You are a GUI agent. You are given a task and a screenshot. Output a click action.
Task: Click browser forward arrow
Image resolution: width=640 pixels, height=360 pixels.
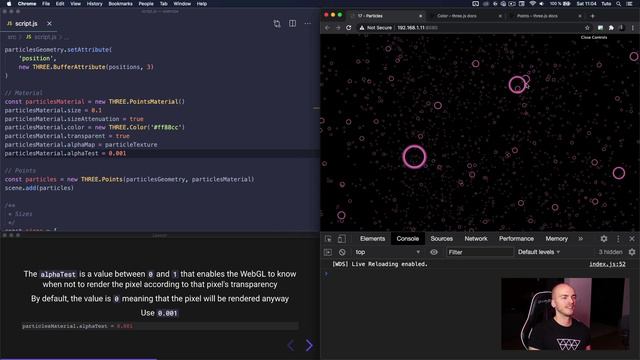pos(338,28)
